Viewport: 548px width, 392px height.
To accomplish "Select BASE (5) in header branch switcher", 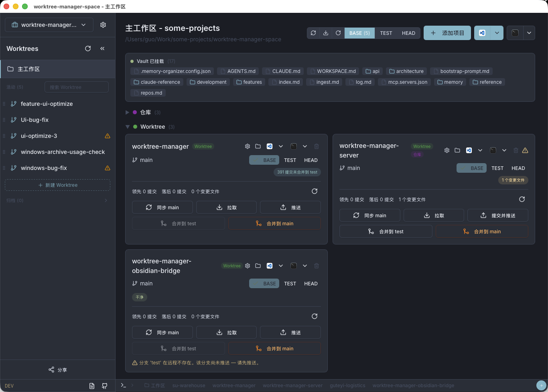I will tap(359, 33).
